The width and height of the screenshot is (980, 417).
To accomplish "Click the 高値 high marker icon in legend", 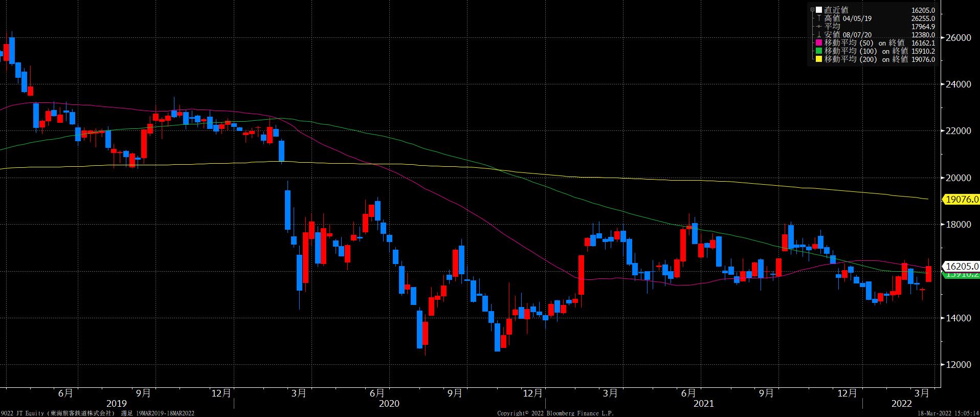I will click(x=819, y=18).
